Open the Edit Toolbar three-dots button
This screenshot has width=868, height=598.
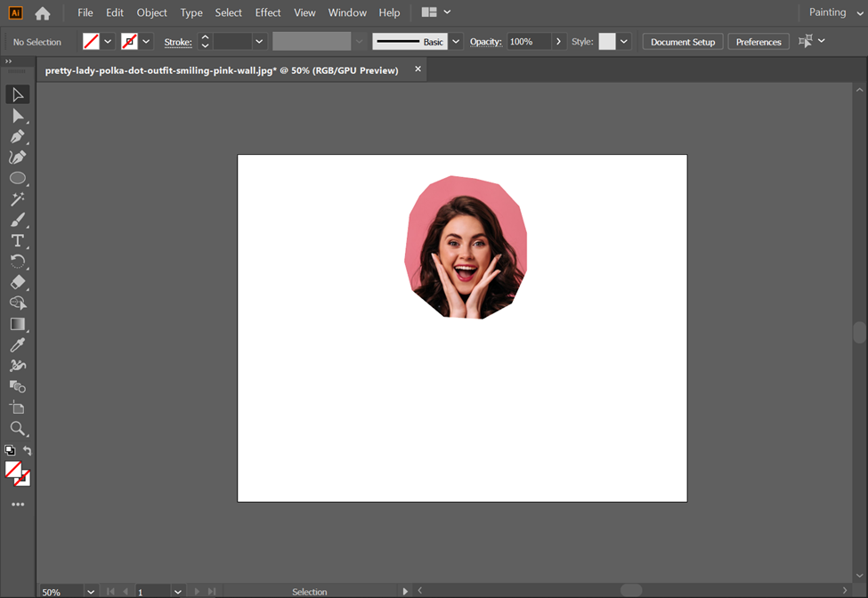point(18,505)
